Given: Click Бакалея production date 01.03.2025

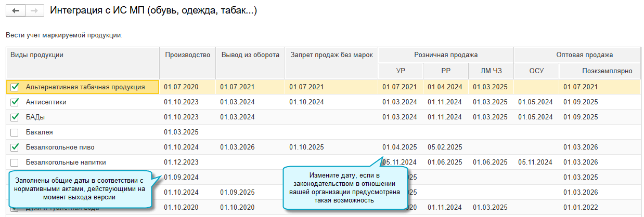Looking at the screenshot, I should click(x=181, y=132).
